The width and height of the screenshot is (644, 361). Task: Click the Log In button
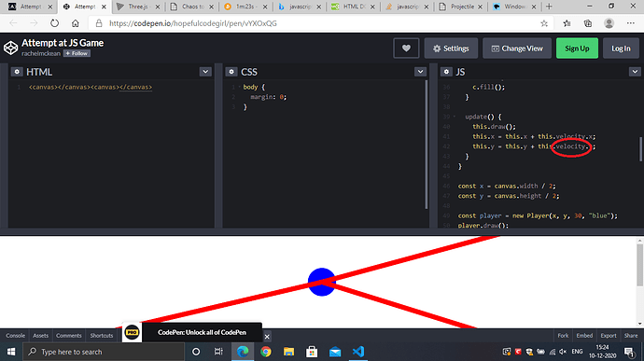point(621,49)
